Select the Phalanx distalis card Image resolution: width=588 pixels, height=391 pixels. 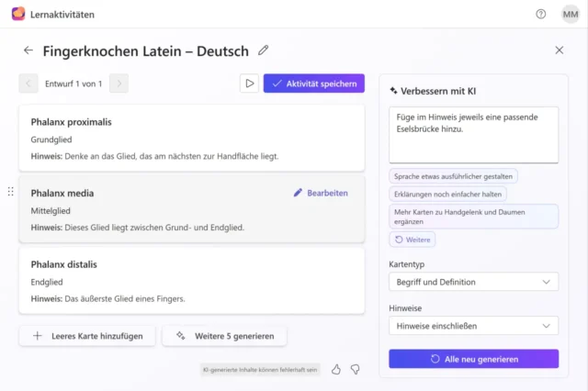pos(192,281)
